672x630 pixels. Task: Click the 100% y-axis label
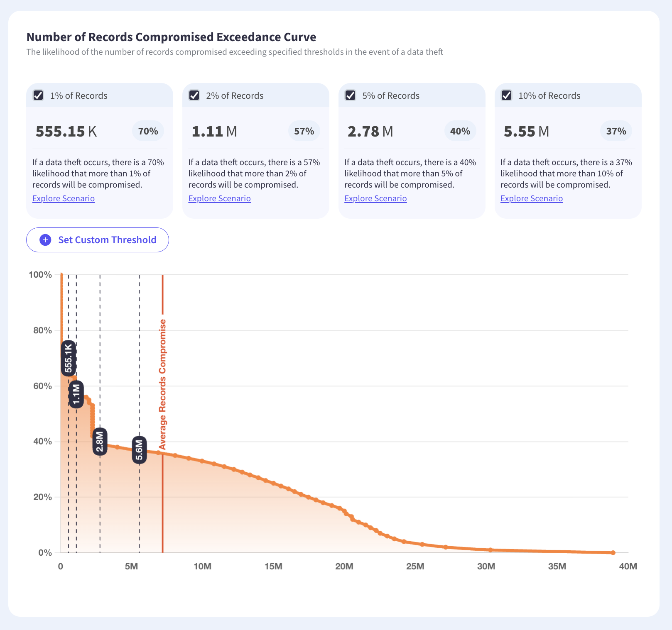click(40, 275)
